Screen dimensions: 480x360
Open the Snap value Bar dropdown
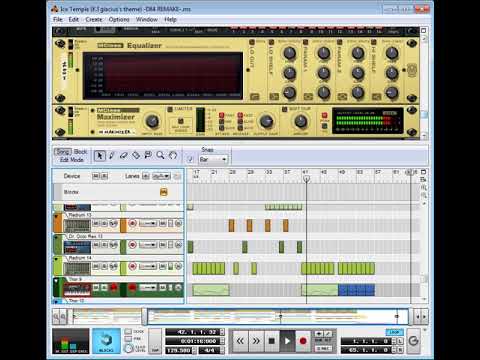click(x=213, y=159)
